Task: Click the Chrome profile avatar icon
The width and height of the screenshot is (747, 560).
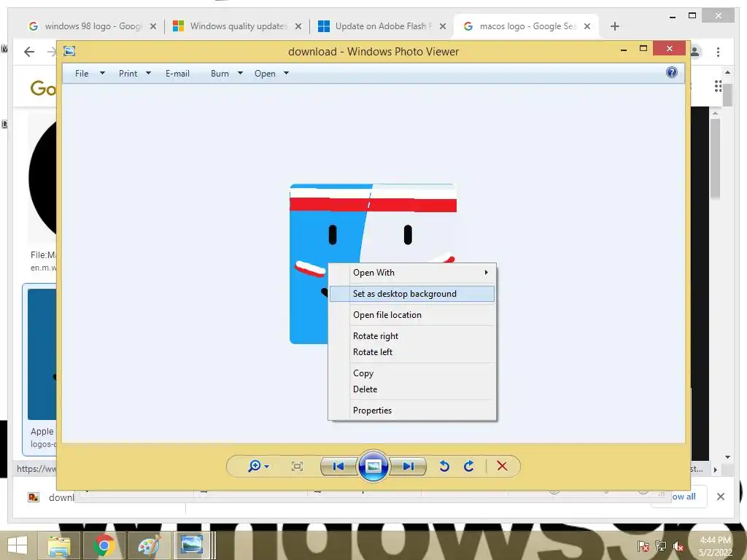Action: tap(695, 52)
